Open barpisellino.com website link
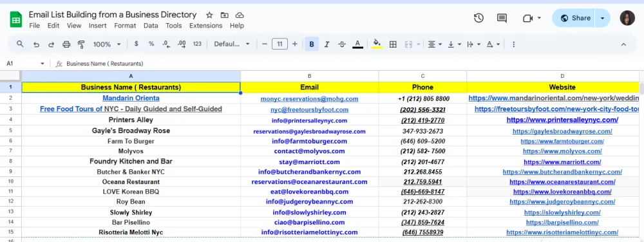 click(x=562, y=222)
